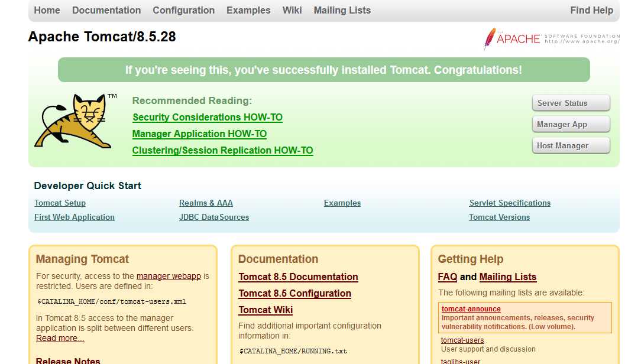
Task: Click the Recommended Reading heading
Action: click(x=192, y=100)
